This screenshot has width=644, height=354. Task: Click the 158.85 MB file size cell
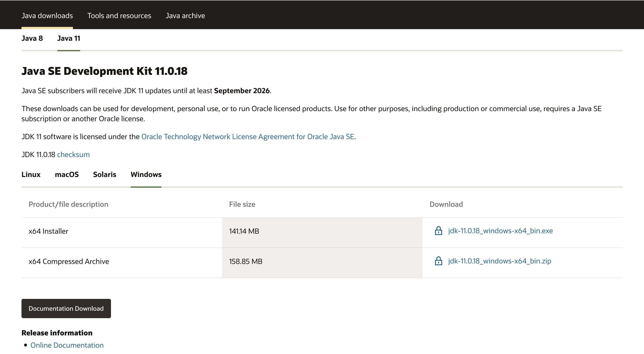click(322, 263)
